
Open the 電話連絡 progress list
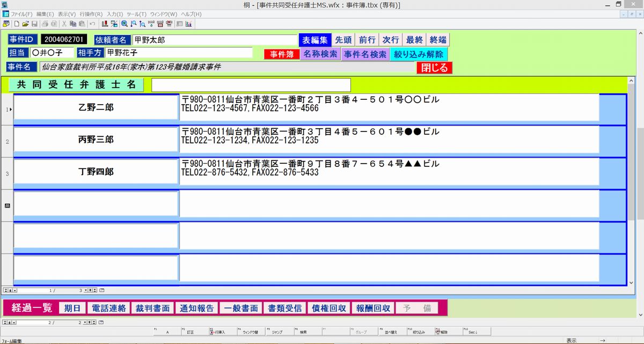(x=109, y=308)
